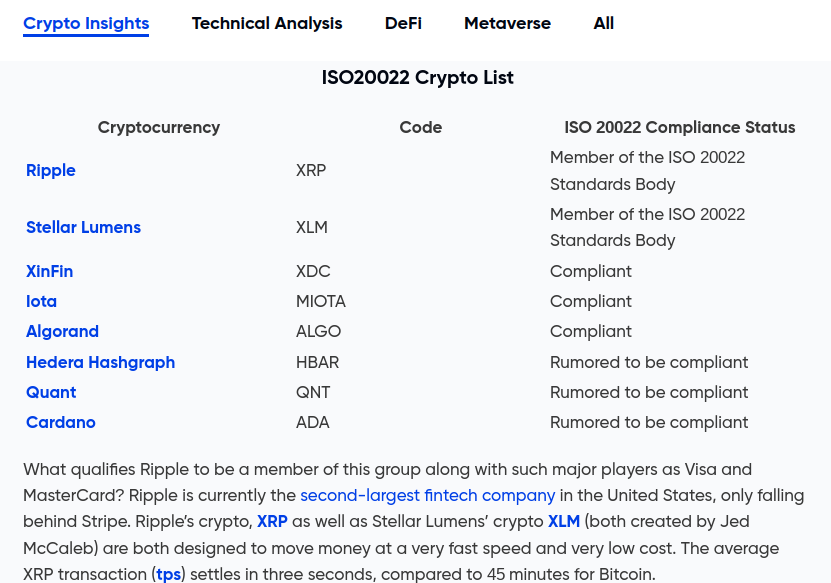Go to the Metaverse tab
831x583 pixels.
(x=507, y=23)
